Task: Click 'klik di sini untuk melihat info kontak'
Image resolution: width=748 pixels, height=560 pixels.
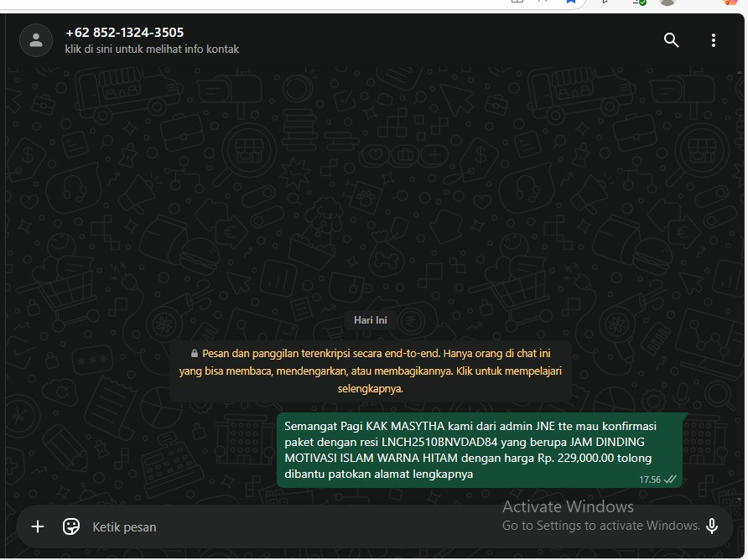Action: tap(152, 49)
